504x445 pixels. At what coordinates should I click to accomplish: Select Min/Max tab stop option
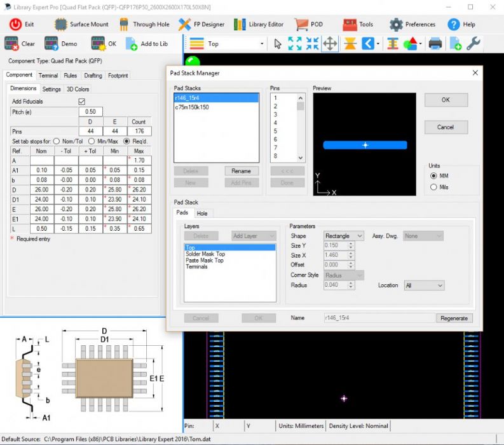tap(92, 141)
